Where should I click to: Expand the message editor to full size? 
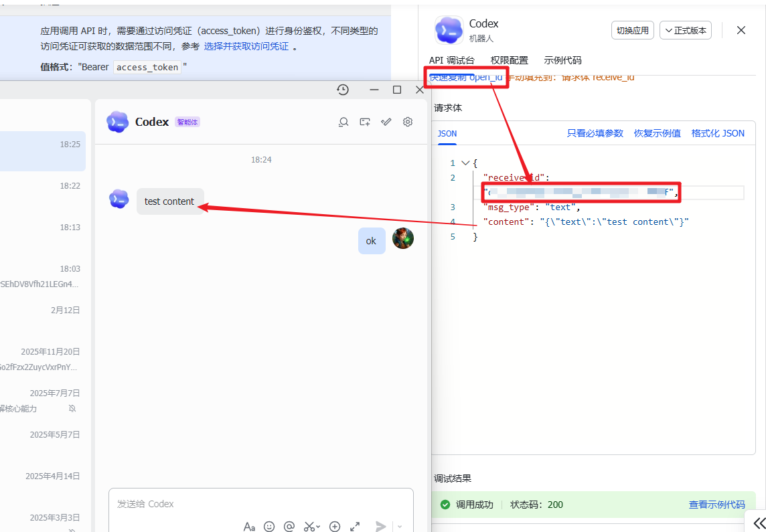[355, 527]
